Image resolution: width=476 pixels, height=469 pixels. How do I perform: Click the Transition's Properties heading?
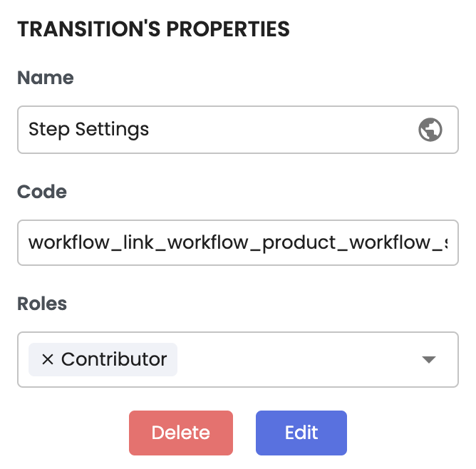point(153,29)
